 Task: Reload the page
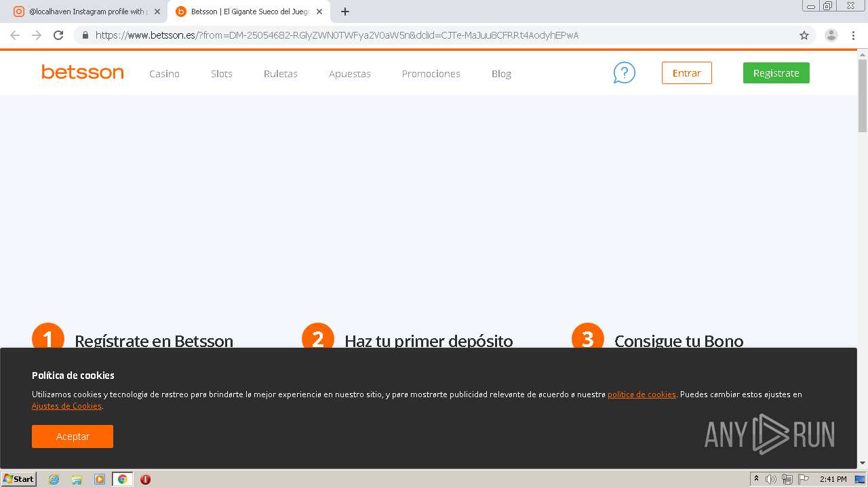pos(58,35)
